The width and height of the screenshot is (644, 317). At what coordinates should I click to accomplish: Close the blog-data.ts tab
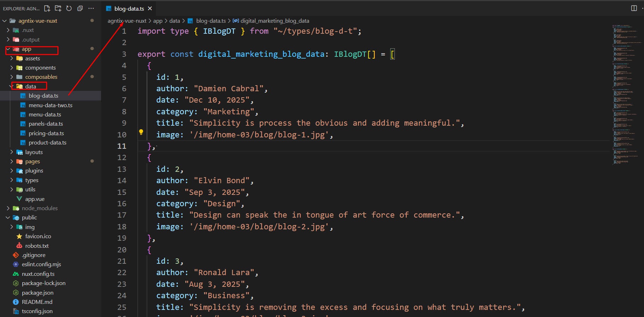pos(150,9)
